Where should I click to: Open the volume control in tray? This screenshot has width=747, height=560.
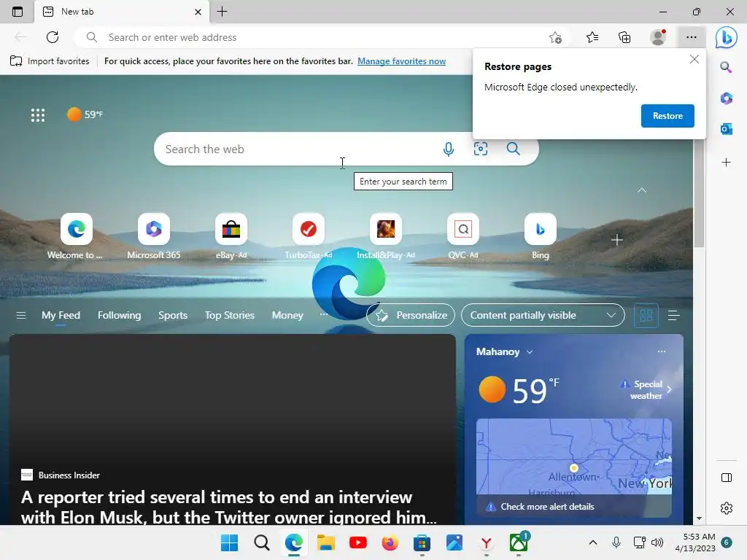point(657,542)
